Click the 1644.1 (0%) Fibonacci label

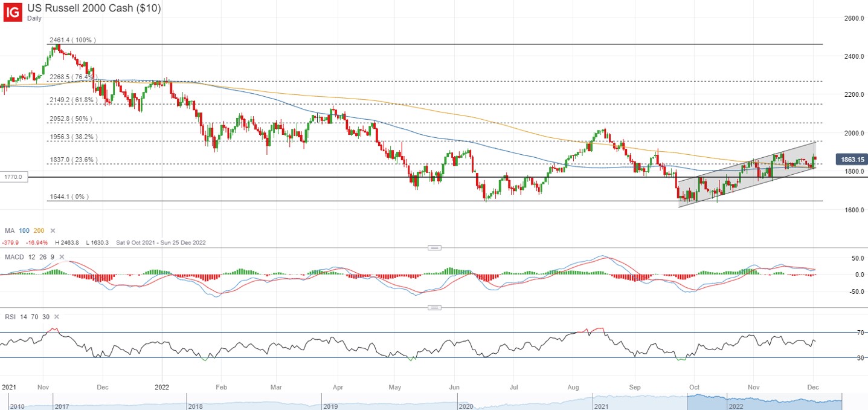pos(69,197)
